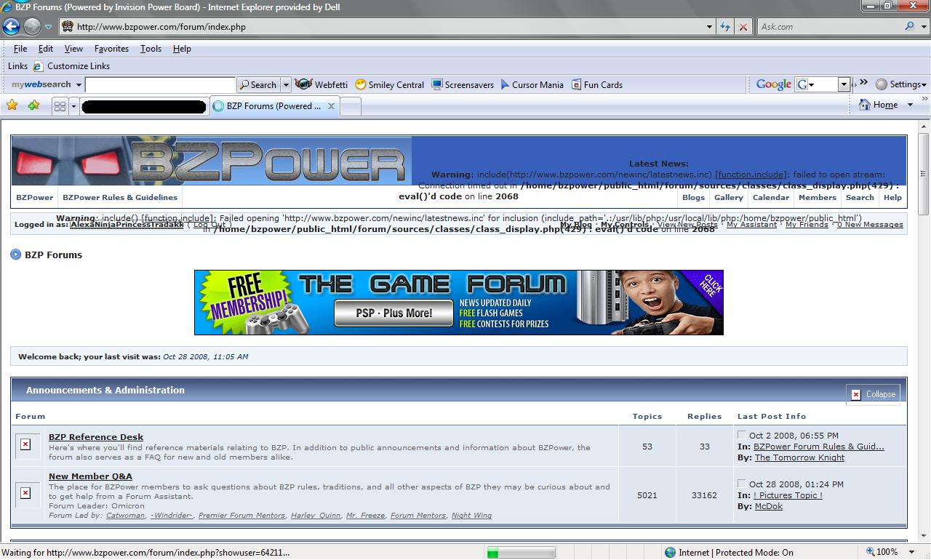
Task: Open the View menu
Action: 73,49
